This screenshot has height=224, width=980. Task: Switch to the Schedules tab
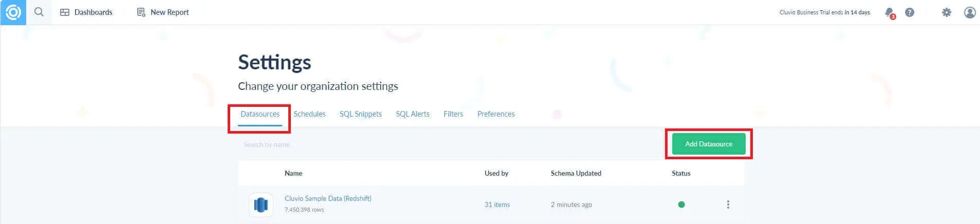pyautogui.click(x=309, y=114)
